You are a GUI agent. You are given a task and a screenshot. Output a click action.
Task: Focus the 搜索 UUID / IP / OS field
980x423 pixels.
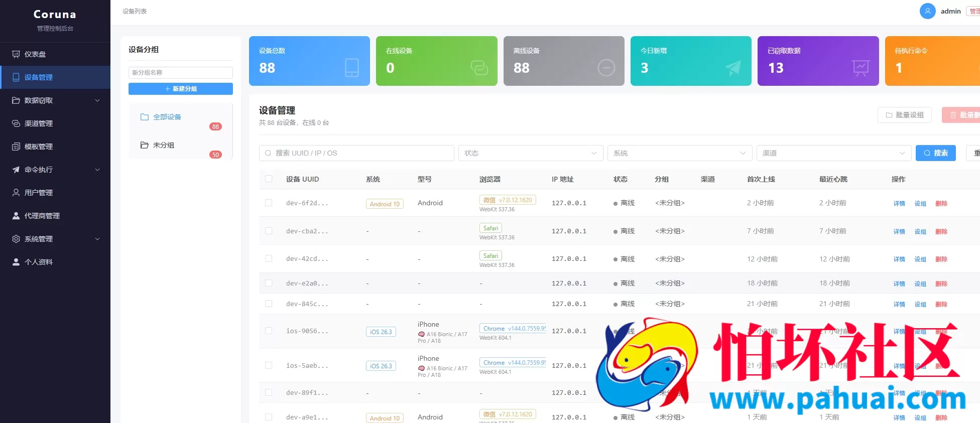356,153
